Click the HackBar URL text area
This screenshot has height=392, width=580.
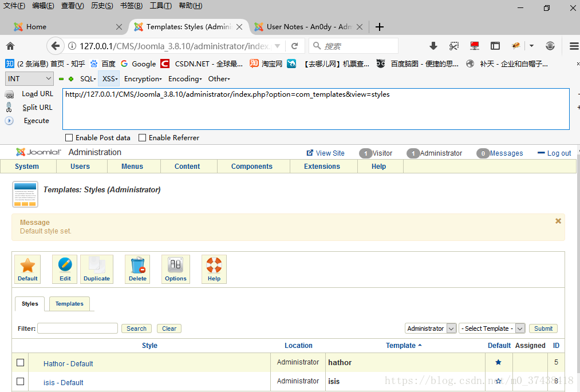pyautogui.click(x=316, y=109)
